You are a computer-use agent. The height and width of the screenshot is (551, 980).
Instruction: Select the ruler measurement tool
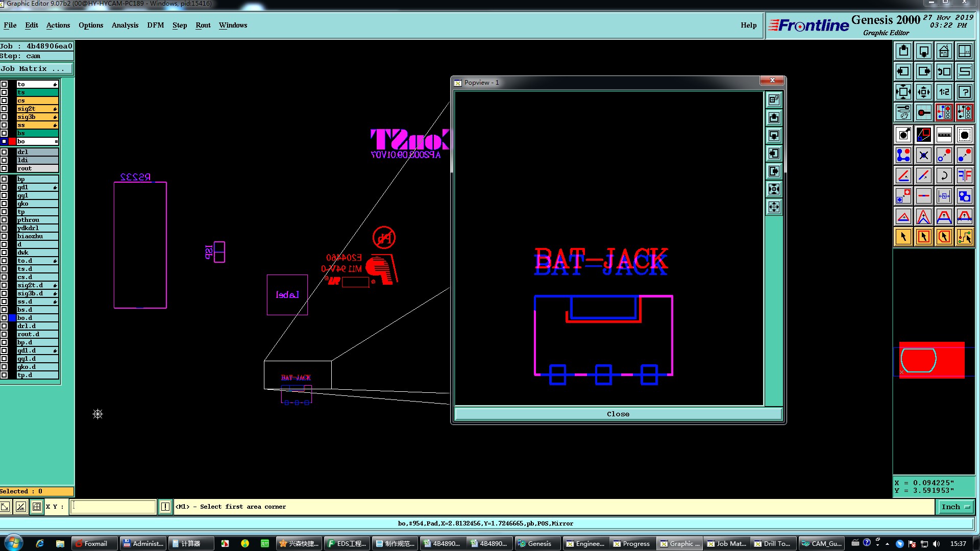pyautogui.click(x=944, y=135)
